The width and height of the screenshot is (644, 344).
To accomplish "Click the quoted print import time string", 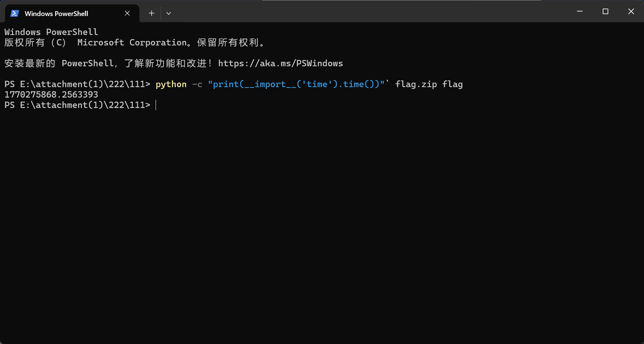I will [x=296, y=85].
